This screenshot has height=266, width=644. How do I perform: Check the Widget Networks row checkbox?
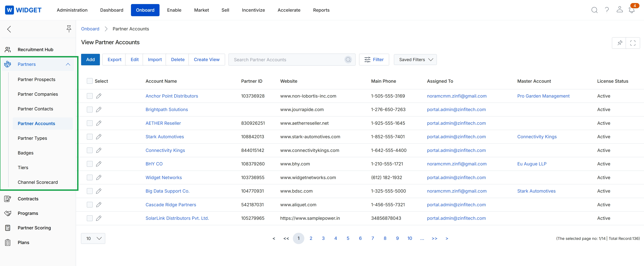point(90,178)
